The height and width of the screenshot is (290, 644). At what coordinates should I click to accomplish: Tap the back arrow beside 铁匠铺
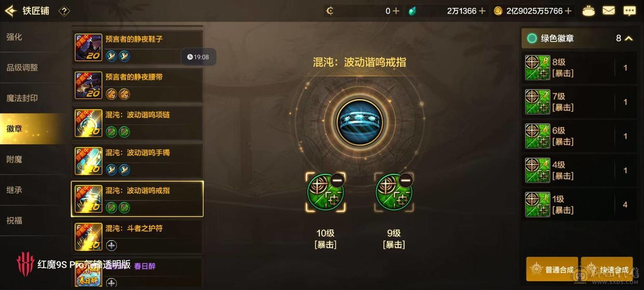point(11,11)
